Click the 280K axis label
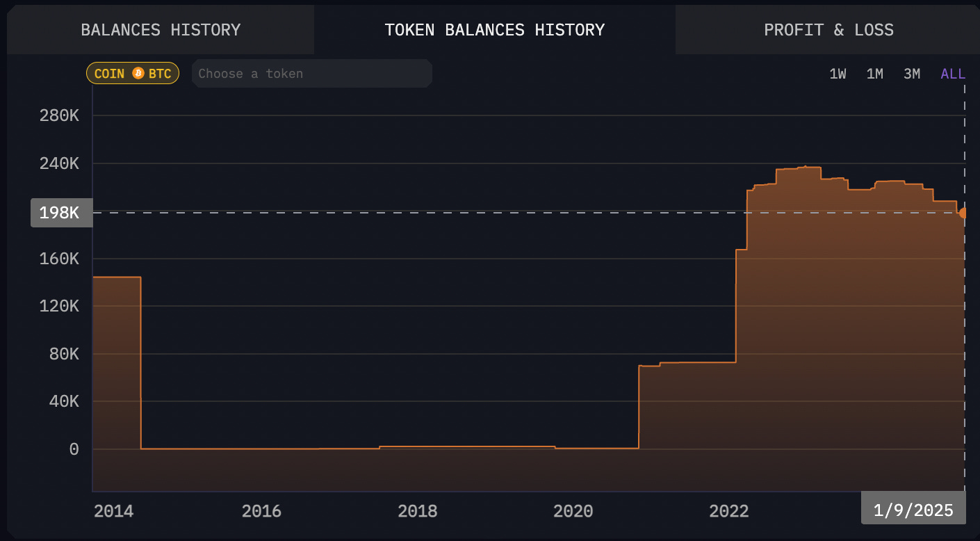980x541 pixels. [59, 115]
